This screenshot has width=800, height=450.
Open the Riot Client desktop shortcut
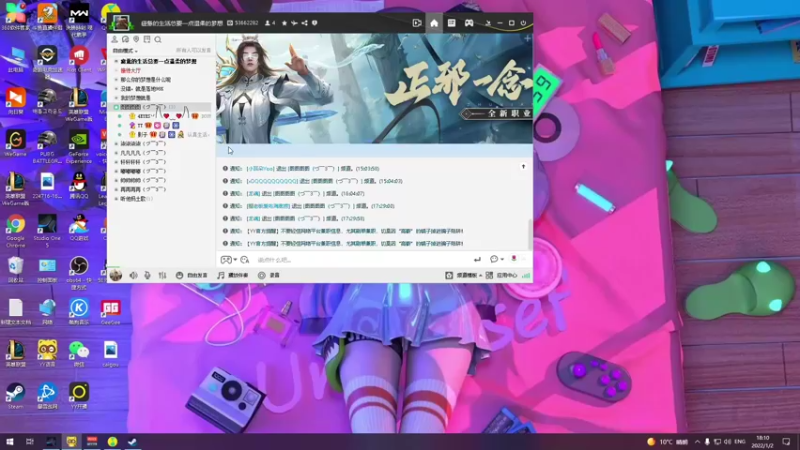pyautogui.click(x=79, y=59)
